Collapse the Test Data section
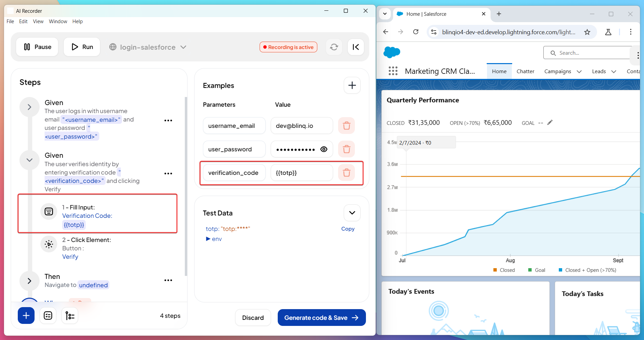Screen dimensions: 644x340 [352, 213]
